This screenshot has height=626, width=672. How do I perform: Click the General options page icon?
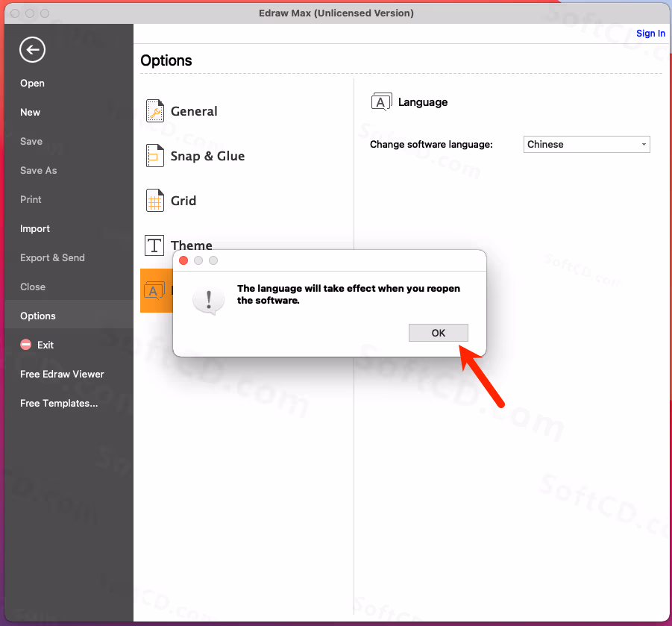point(154,111)
